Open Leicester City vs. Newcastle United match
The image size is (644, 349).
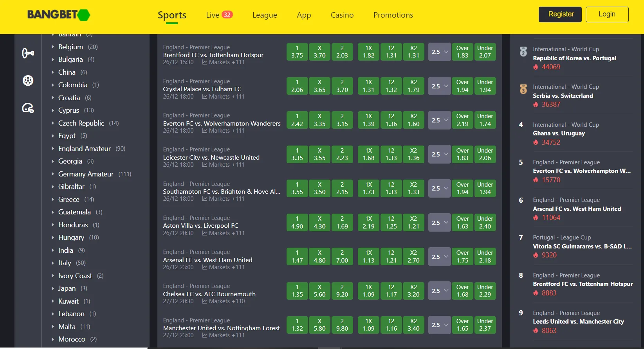click(x=211, y=157)
